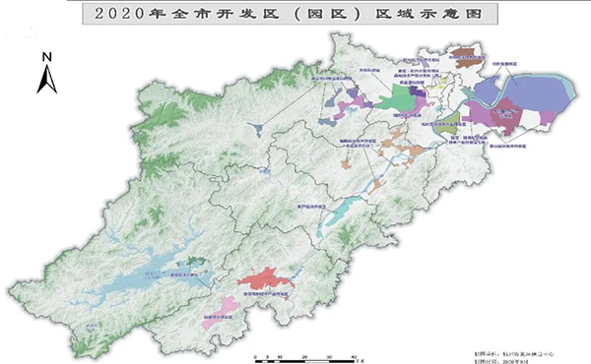Select the crimson zone south of the river bend
This screenshot has width=591, height=364.
click(x=506, y=115)
